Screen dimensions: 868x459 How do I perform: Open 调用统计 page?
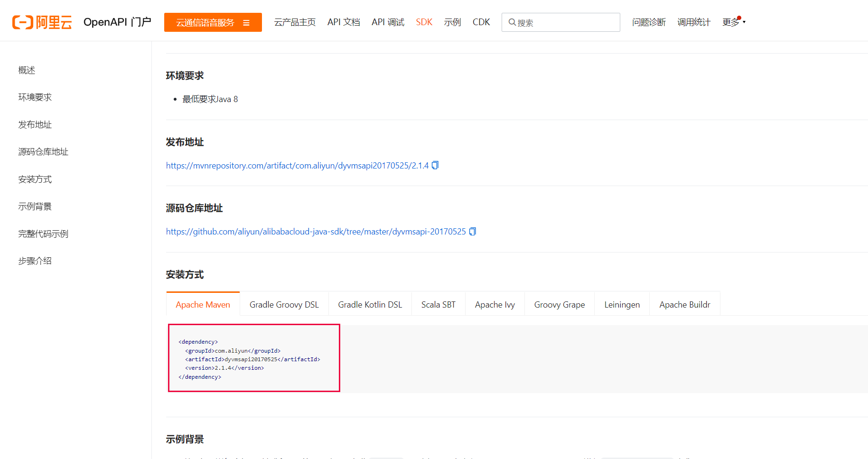[x=694, y=22]
